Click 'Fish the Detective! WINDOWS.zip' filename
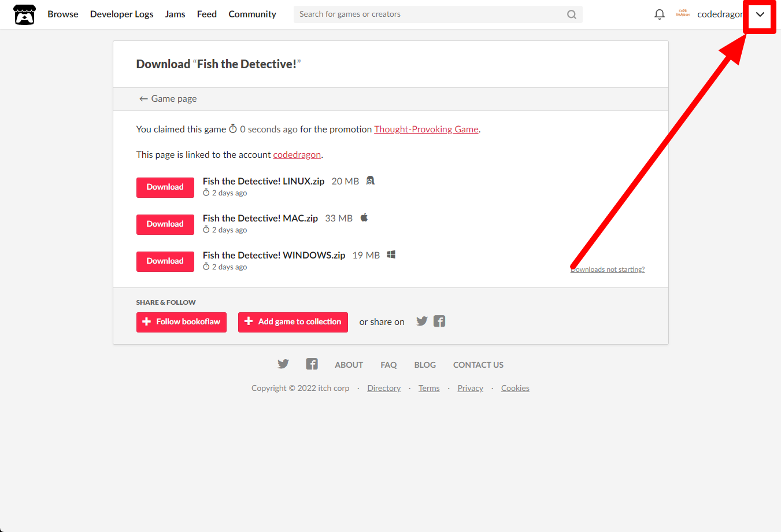 click(274, 255)
